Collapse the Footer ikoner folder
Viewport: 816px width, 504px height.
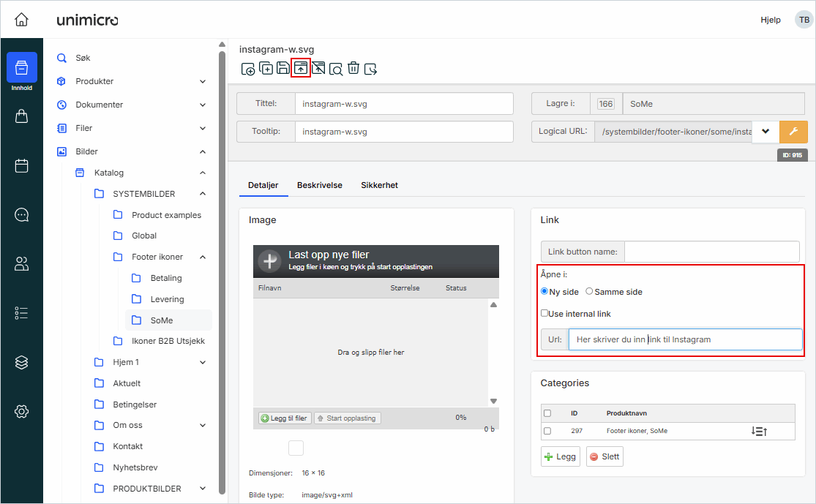(203, 257)
